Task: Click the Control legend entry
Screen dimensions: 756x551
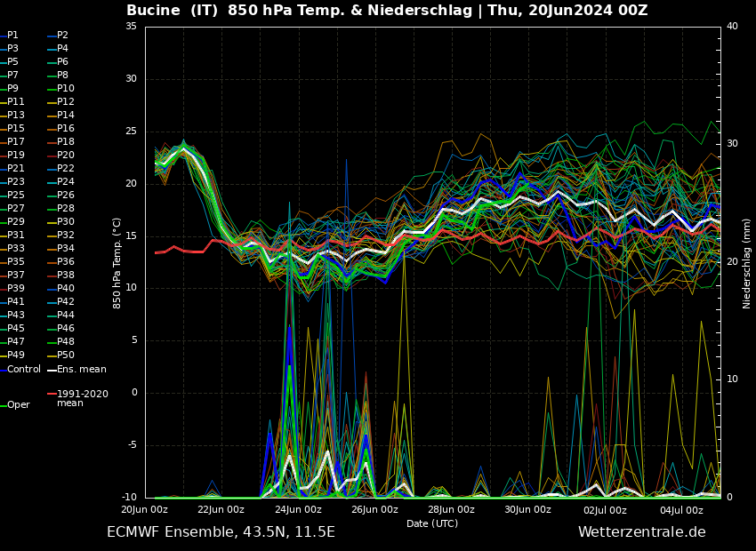Action: (20, 370)
